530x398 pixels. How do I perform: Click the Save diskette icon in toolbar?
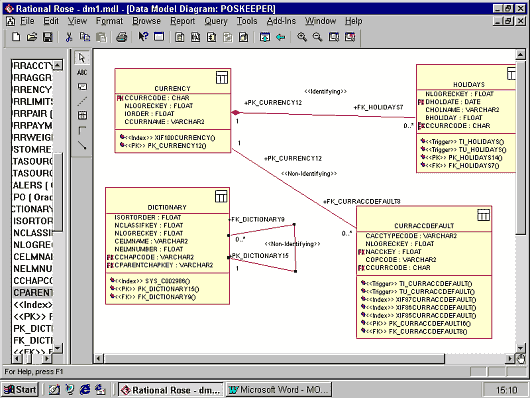(x=48, y=37)
